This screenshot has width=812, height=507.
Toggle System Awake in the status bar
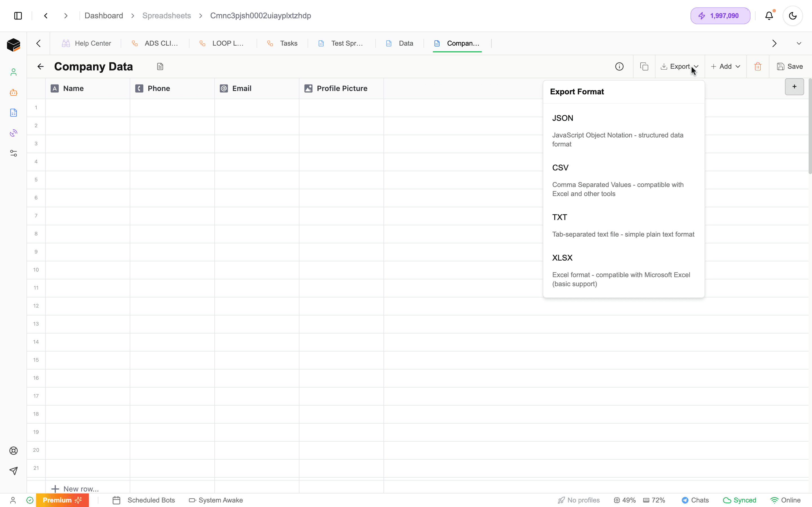point(216,500)
